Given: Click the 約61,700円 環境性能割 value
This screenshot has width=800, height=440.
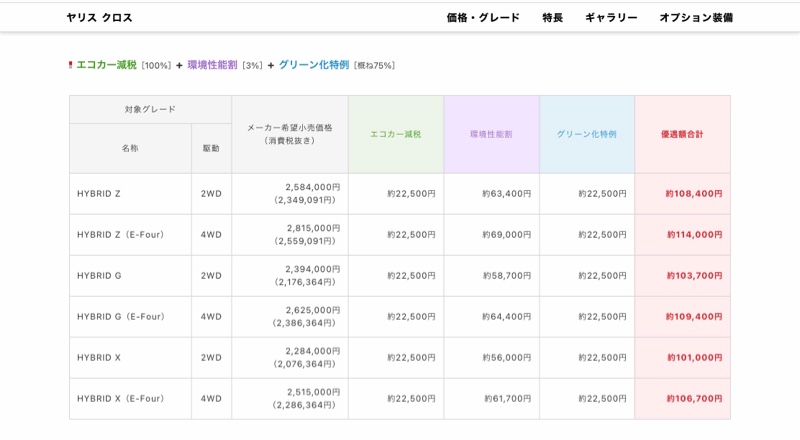Looking at the screenshot, I should (x=508, y=399).
